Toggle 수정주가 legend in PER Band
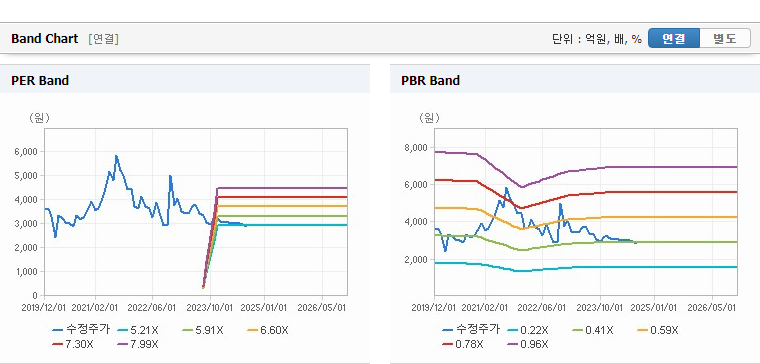760x364 pixels. [x=81, y=330]
